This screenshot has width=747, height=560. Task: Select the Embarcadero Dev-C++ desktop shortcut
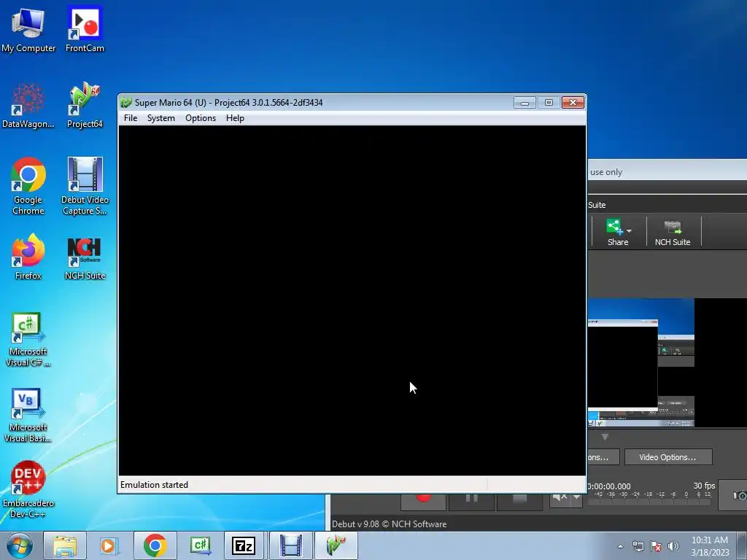28,489
